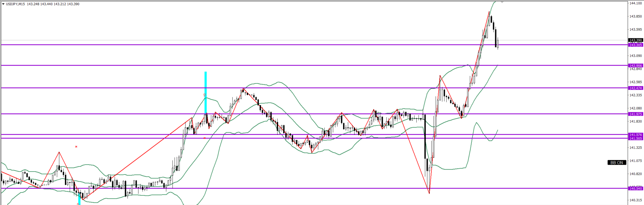Click the red up arrow on tall cyan bar
The width and height of the screenshot is (644, 205).
click(x=205, y=95)
